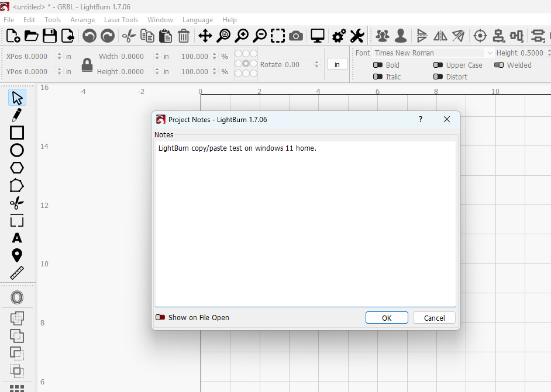This screenshot has height=392, width=551.
Task: Open the Preview monitor icon
Action: tap(317, 36)
